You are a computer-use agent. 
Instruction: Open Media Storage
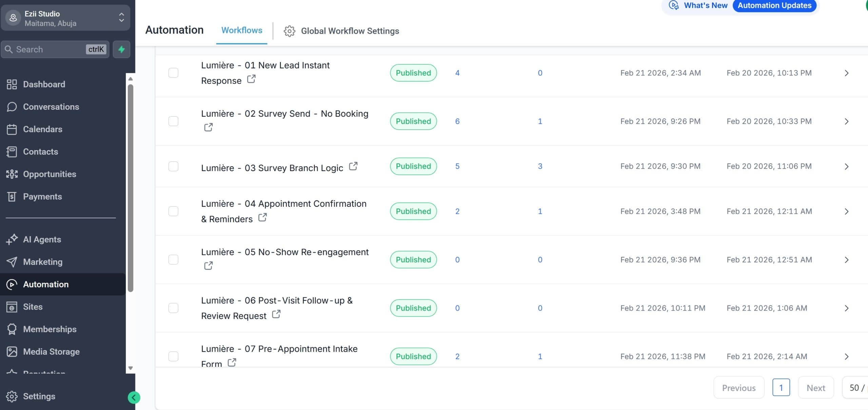pyautogui.click(x=51, y=352)
